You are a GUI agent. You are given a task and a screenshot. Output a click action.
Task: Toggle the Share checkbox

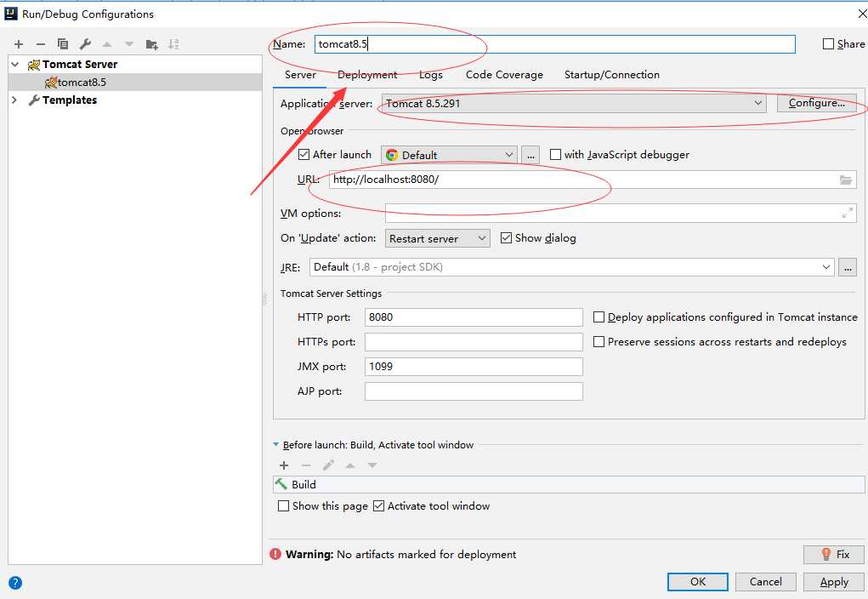(x=828, y=43)
